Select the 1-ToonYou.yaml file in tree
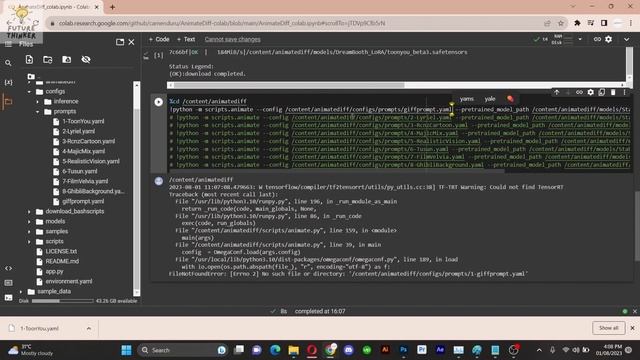The image size is (640, 360). coord(83,121)
